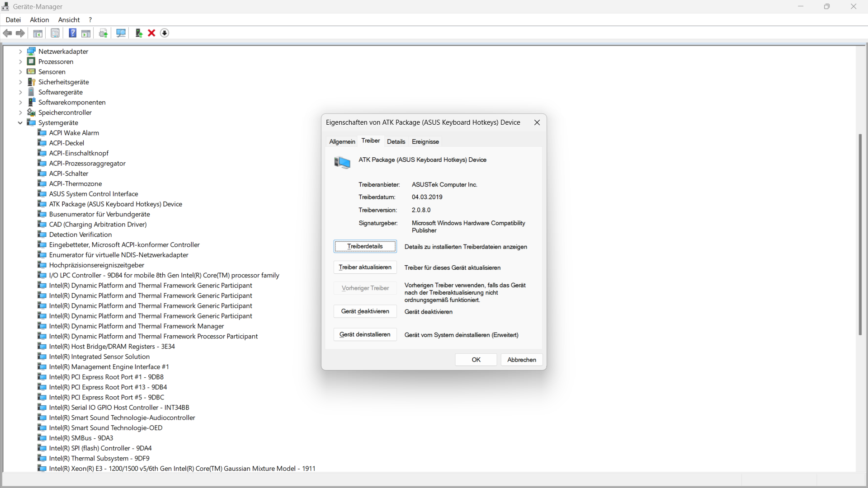Open the Aktion menu
The height and width of the screenshot is (488, 868).
39,20
